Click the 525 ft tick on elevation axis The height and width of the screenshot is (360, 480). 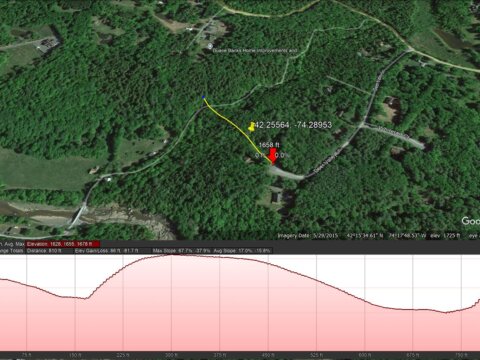(x=316, y=355)
